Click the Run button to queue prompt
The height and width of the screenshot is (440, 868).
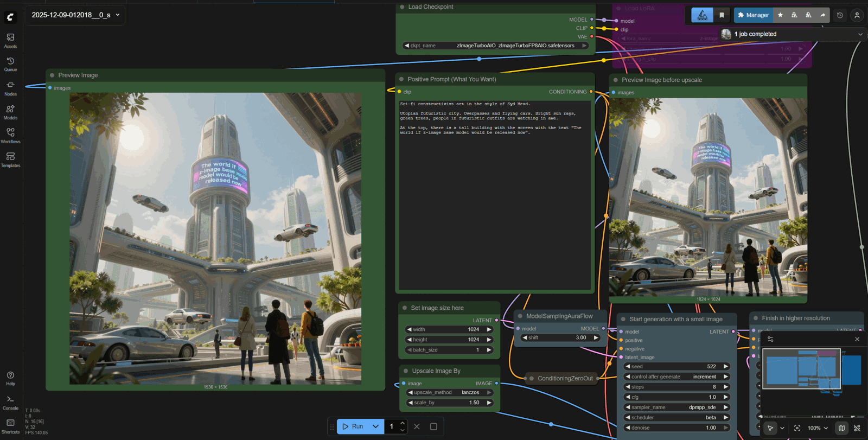point(353,426)
